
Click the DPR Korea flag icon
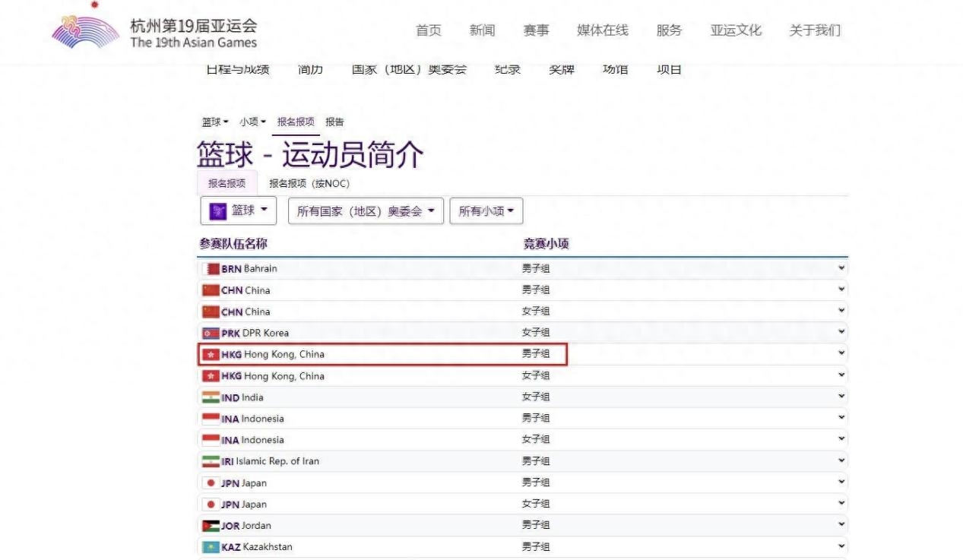(211, 333)
